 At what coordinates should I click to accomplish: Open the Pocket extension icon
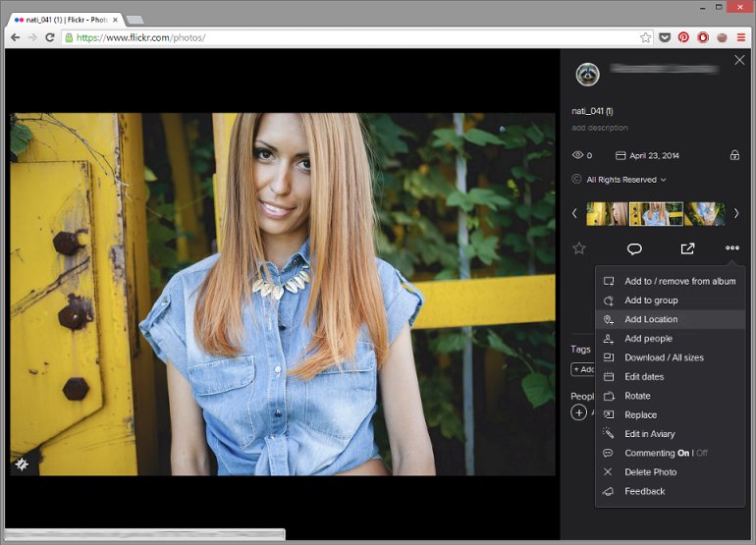click(x=665, y=37)
